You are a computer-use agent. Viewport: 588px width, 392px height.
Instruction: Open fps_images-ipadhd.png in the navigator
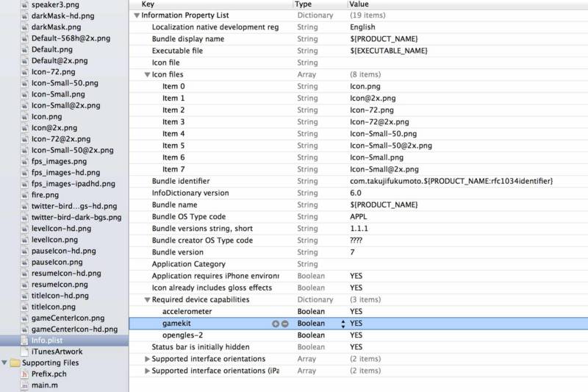[x=73, y=184]
